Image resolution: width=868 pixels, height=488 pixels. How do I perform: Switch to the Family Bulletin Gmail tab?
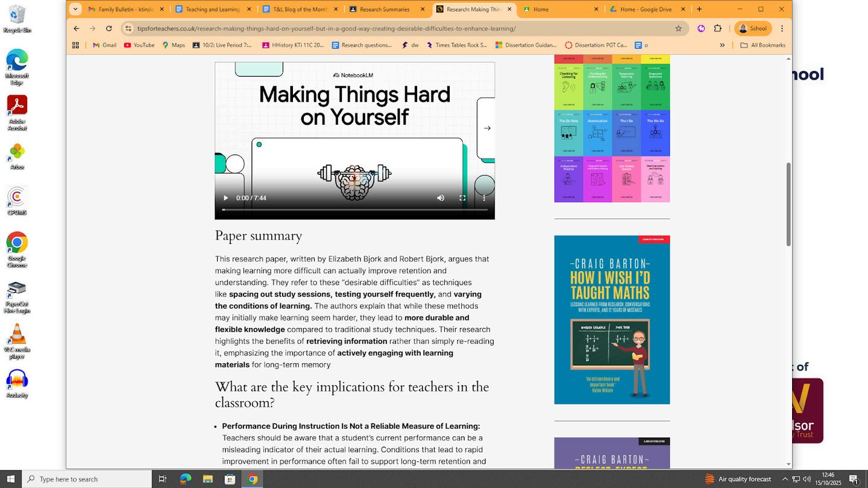125,9
